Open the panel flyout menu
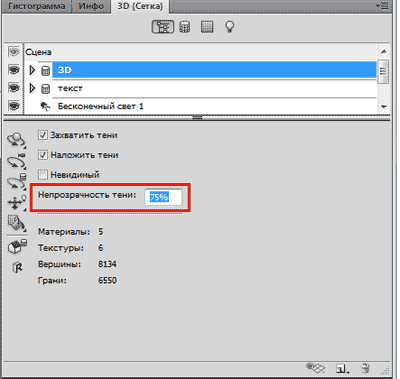 click(383, 6)
